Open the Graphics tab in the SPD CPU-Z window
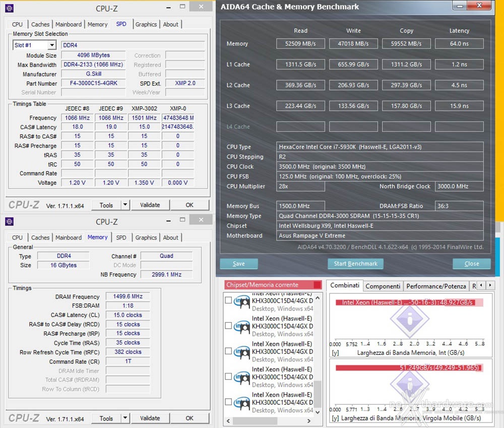 (x=146, y=24)
